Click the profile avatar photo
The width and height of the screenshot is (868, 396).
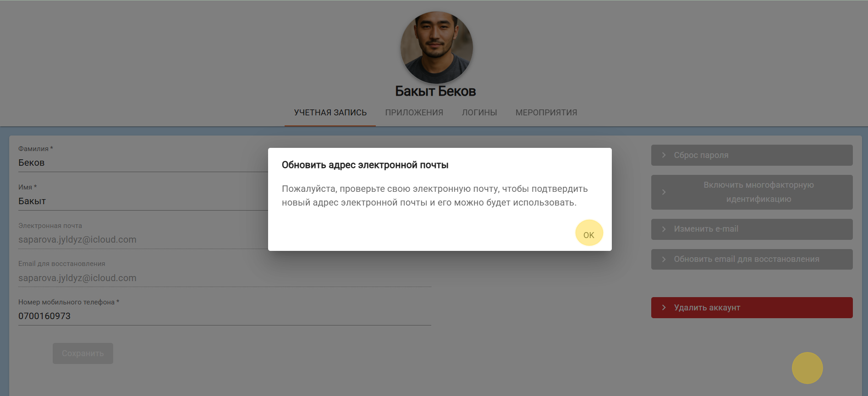tap(436, 48)
